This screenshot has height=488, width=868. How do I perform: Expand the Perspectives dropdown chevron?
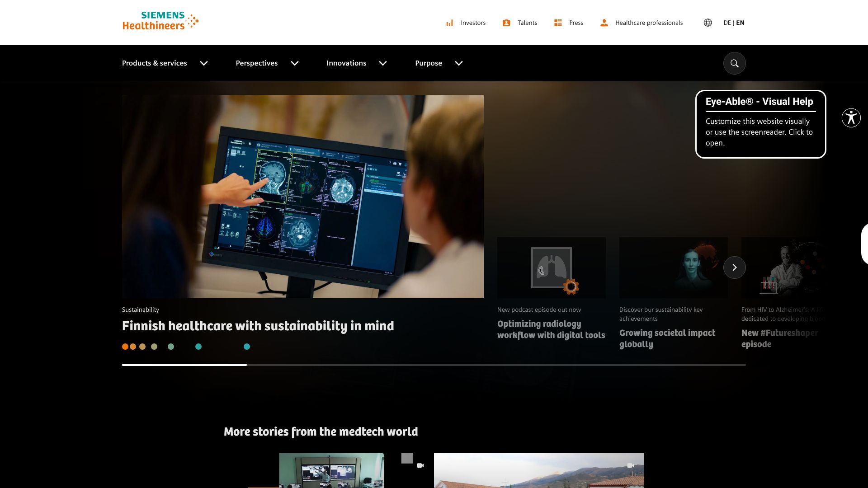[x=295, y=63]
